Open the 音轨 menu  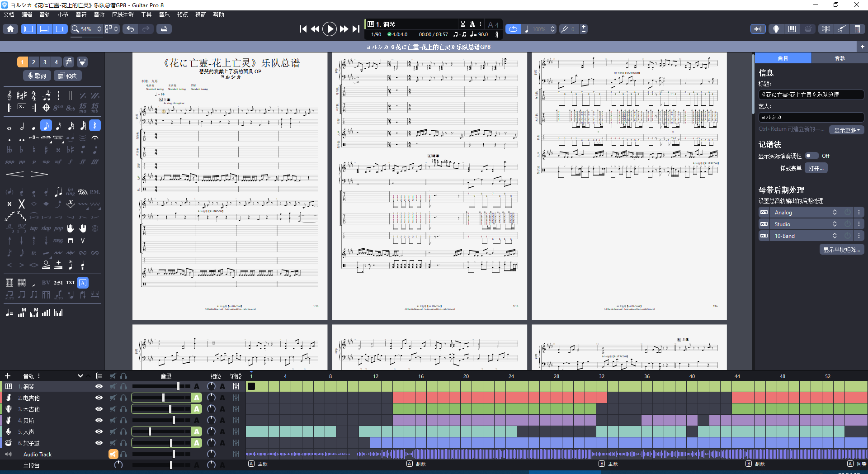tap(45, 14)
